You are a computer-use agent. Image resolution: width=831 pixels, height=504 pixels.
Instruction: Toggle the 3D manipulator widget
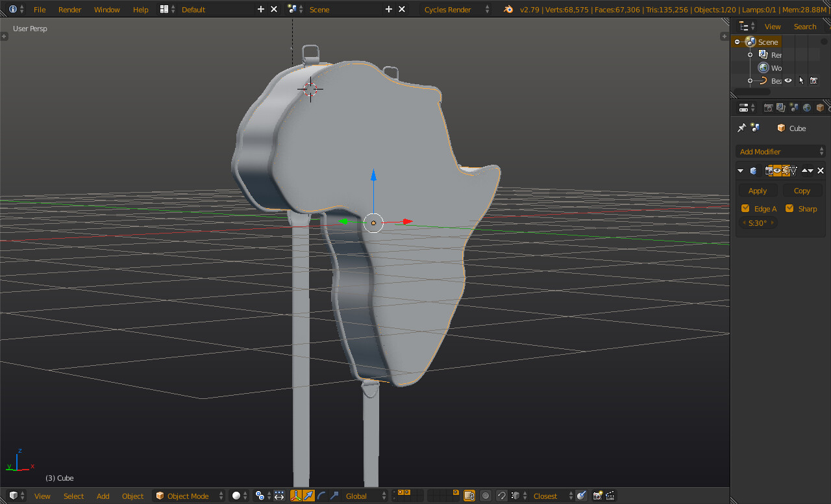pyautogui.click(x=296, y=496)
